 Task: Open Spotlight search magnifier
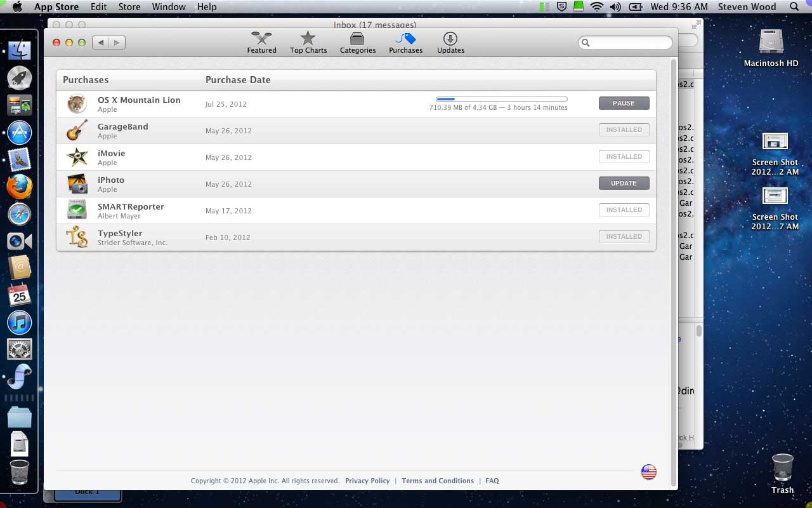(794, 7)
